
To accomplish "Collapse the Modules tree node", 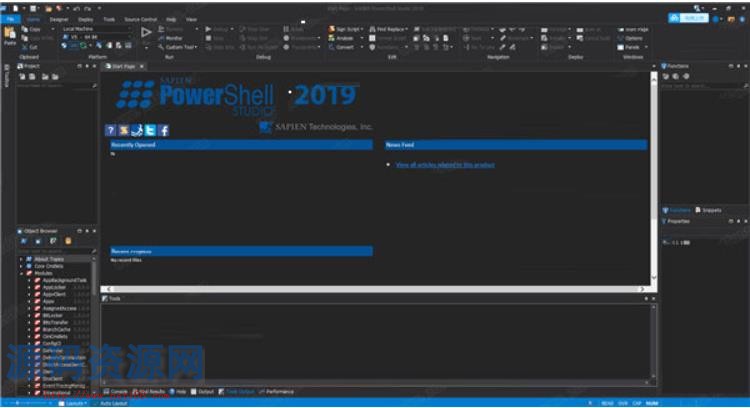I will [x=21, y=274].
